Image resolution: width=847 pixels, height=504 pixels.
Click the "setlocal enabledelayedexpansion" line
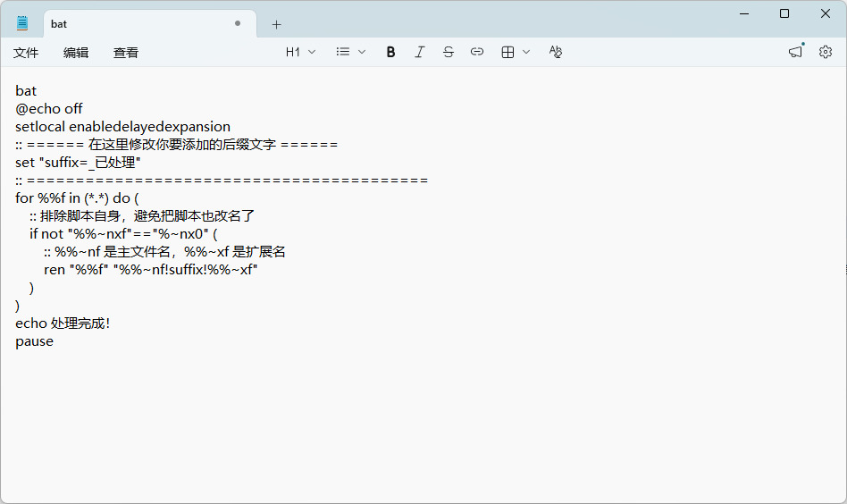tap(122, 126)
